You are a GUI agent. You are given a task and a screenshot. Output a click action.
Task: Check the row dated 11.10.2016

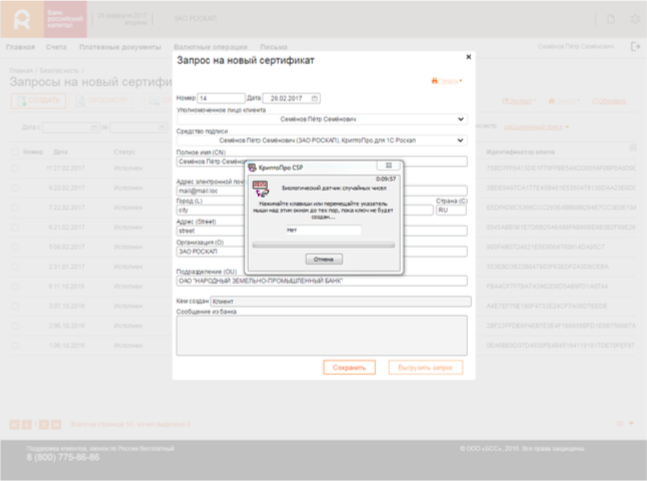pos(15,286)
